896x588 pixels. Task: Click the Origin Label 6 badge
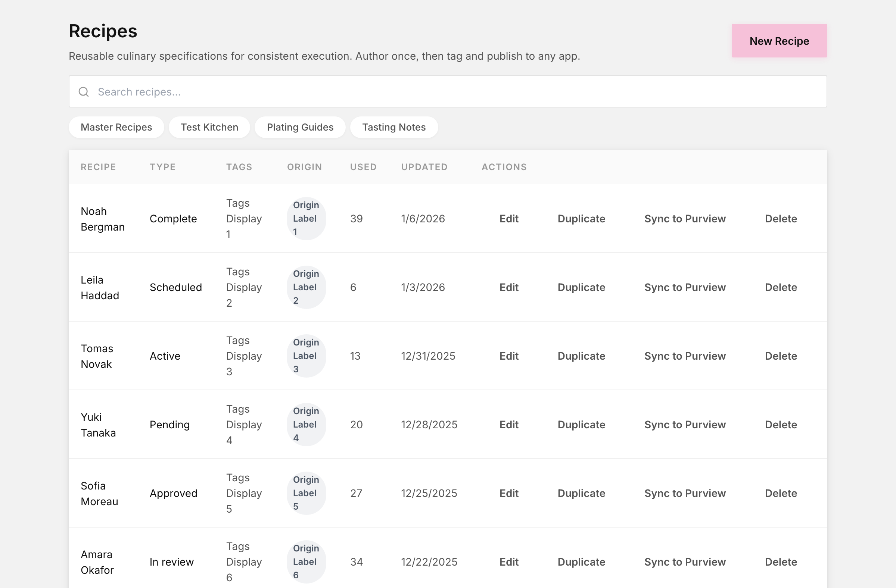(306, 562)
